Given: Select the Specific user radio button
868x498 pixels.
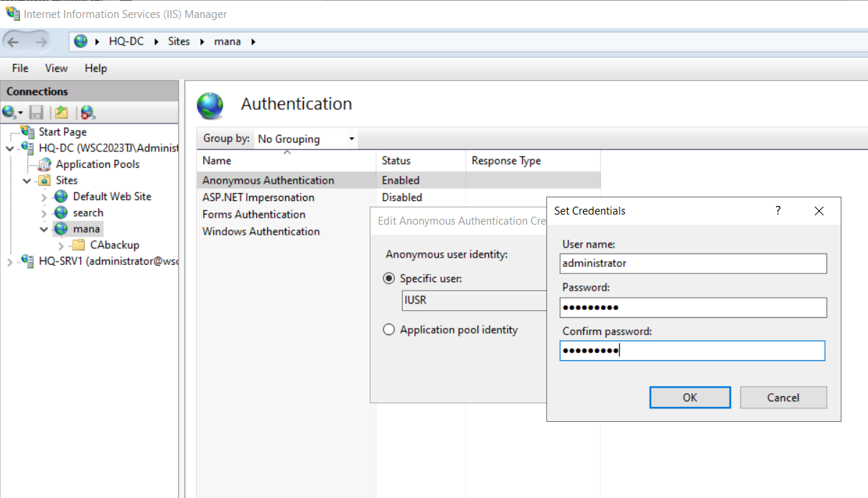Looking at the screenshot, I should coord(389,278).
